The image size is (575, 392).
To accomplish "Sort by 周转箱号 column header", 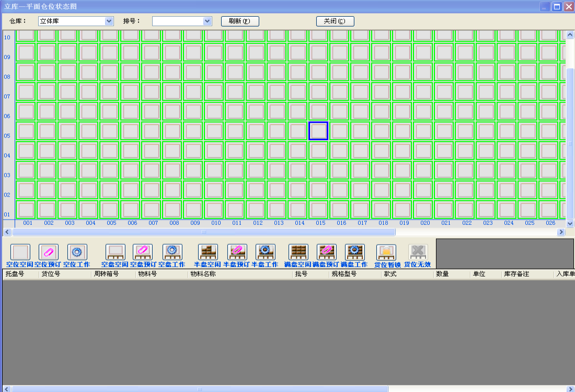I will 113,274.
